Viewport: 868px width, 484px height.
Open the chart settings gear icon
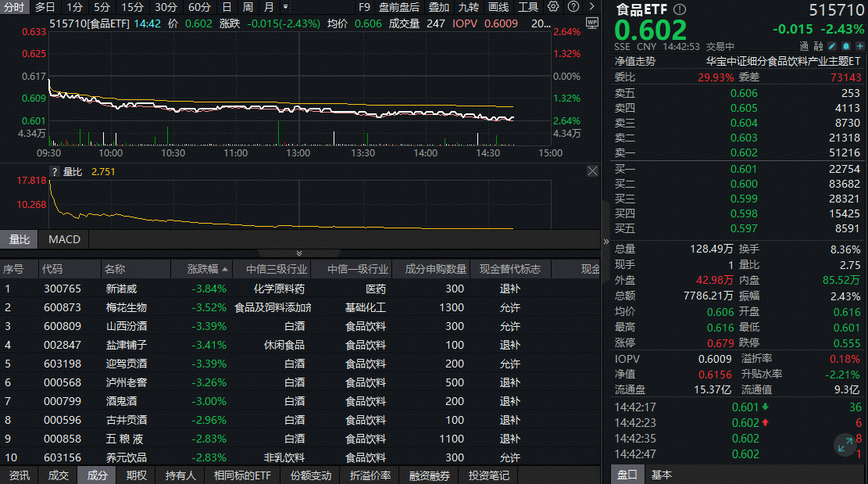click(x=552, y=7)
